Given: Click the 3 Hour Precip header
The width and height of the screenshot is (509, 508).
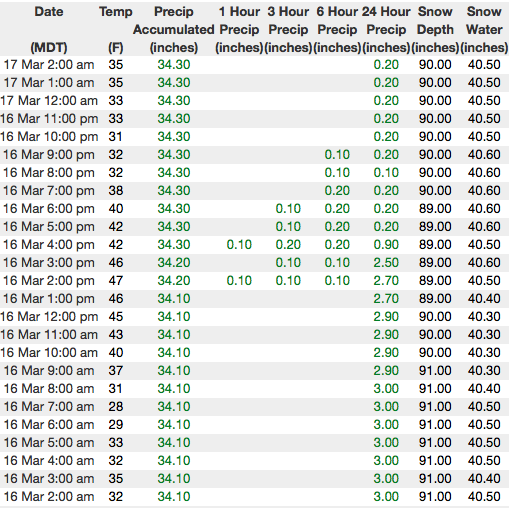Looking at the screenshot, I should pyautogui.click(x=288, y=29).
